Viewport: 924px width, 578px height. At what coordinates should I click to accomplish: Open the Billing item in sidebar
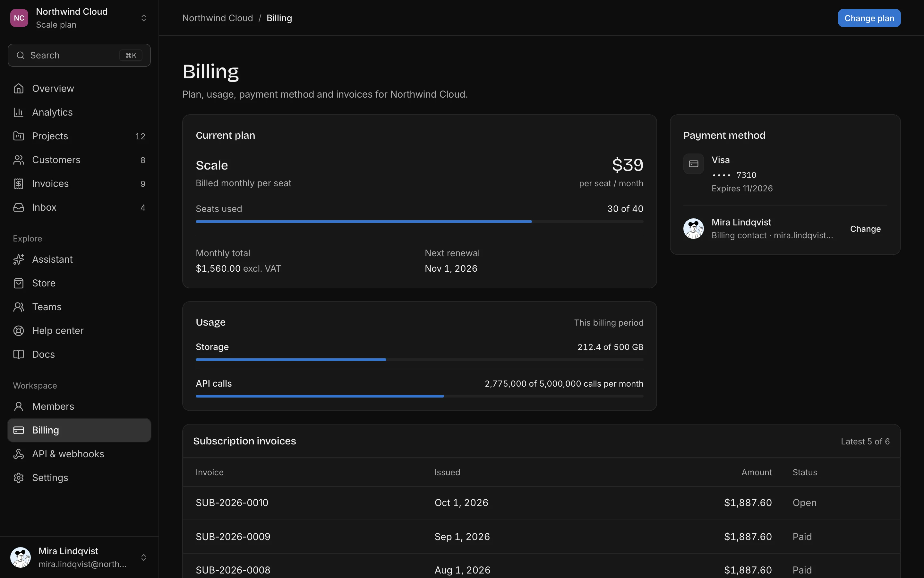[79, 430]
